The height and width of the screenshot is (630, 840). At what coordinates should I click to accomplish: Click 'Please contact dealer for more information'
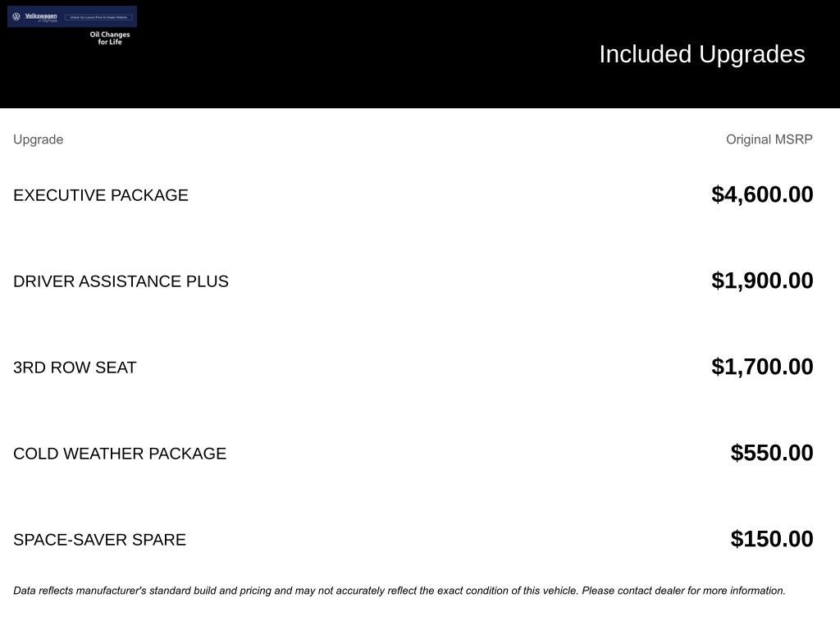coord(683,591)
